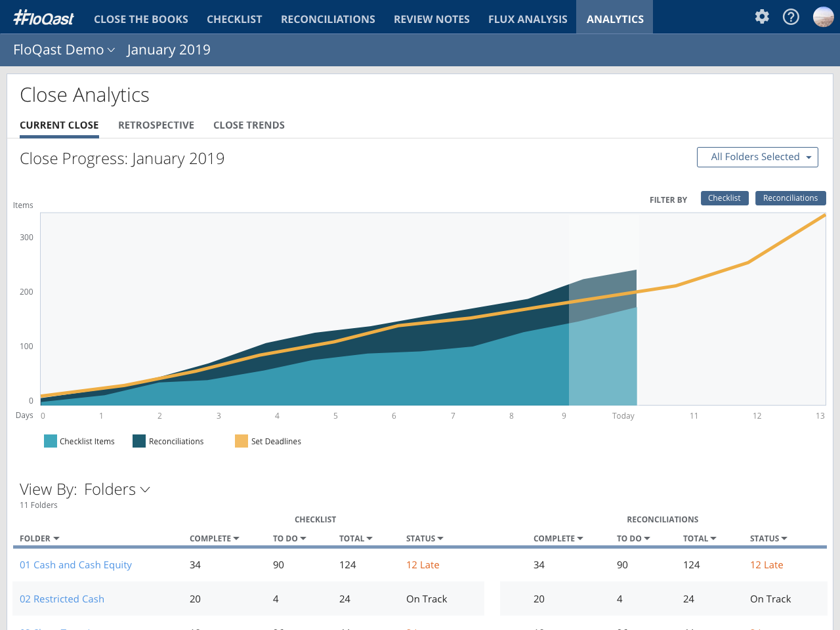840x630 pixels.
Task: Sort Reconciliations To Do column
Action: tap(633, 539)
